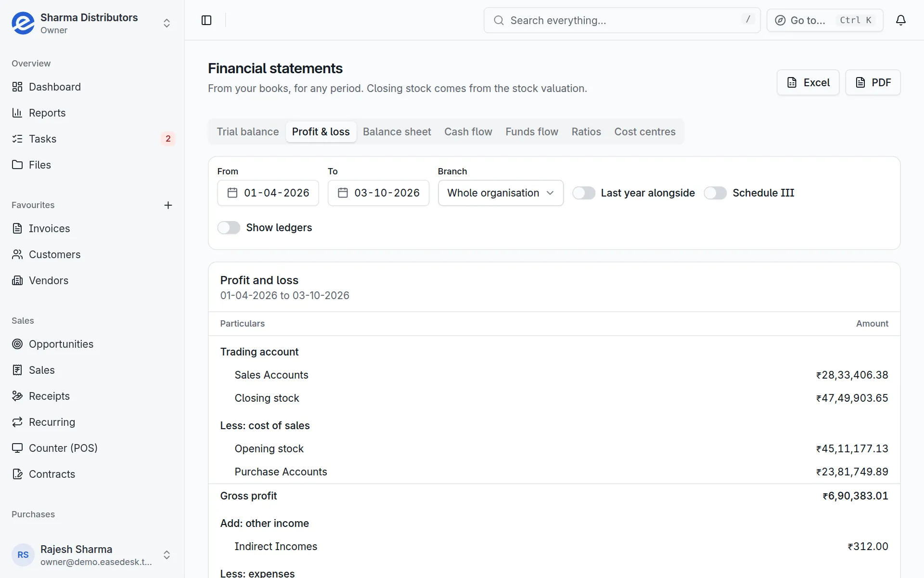Switch to the Balance sheet tab
924x578 pixels.
pyautogui.click(x=397, y=132)
